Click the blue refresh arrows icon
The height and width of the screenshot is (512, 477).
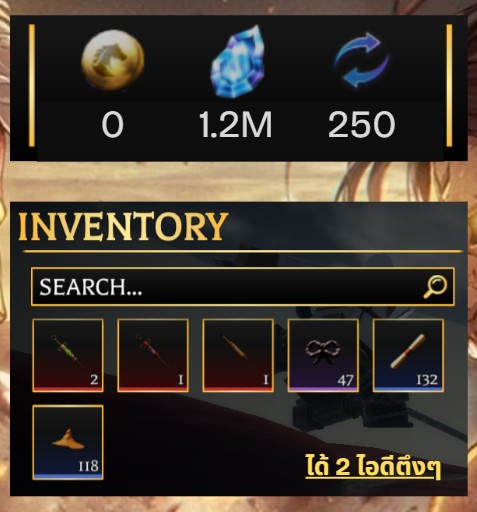pyautogui.click(x=362, y=59)
